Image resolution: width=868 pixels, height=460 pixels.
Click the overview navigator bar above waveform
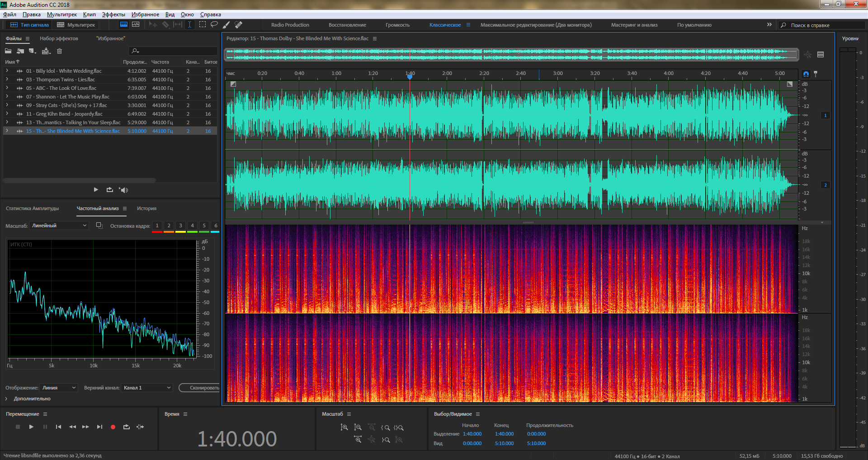pos(512,55)
